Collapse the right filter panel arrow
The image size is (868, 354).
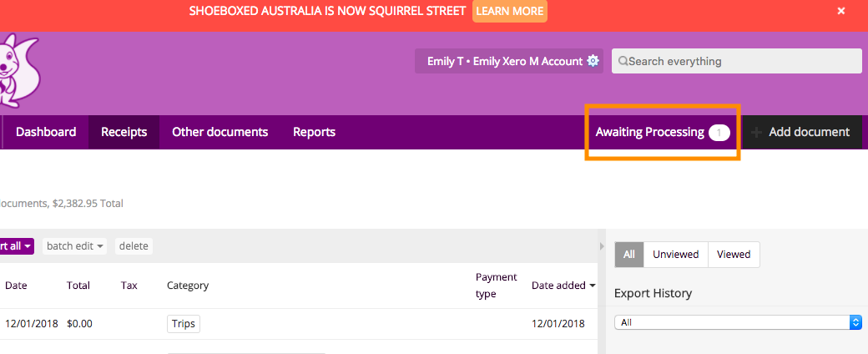tap(603, 245)
